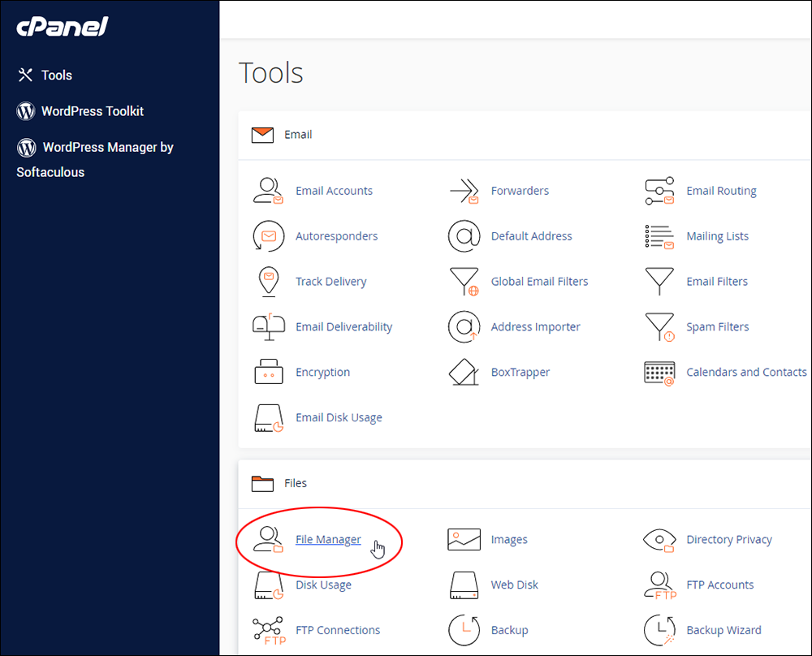Open the FTP Connections link

[x=338, y=630]
